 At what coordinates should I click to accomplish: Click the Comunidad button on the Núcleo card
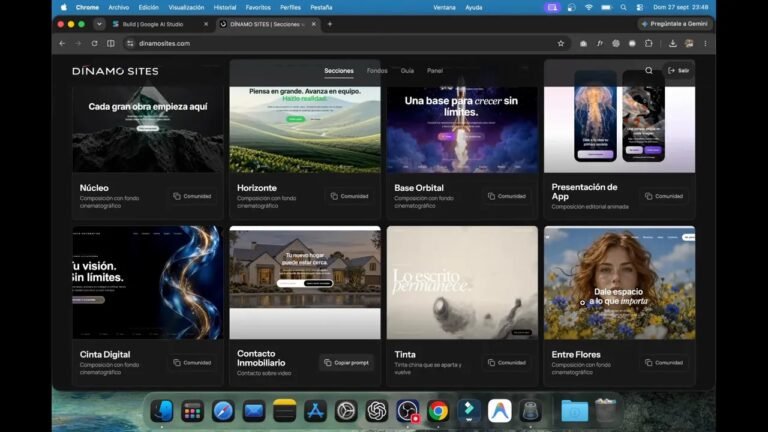(x=192, y=196)
